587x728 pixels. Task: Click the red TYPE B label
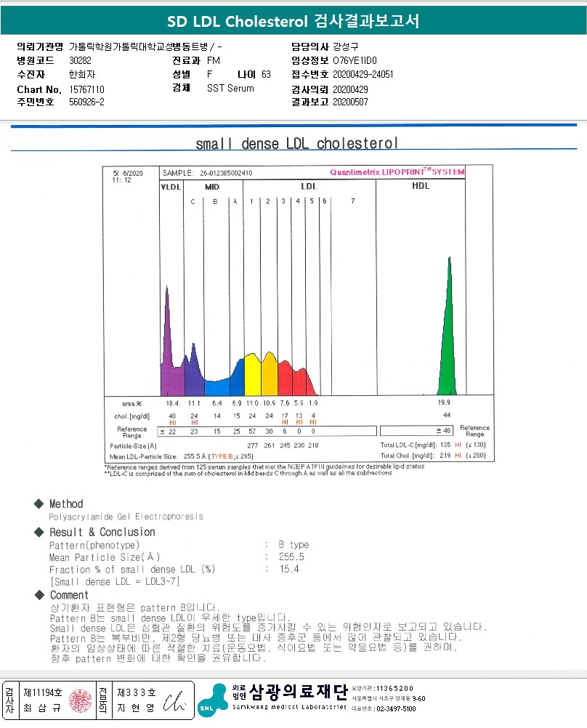[222, 456]
